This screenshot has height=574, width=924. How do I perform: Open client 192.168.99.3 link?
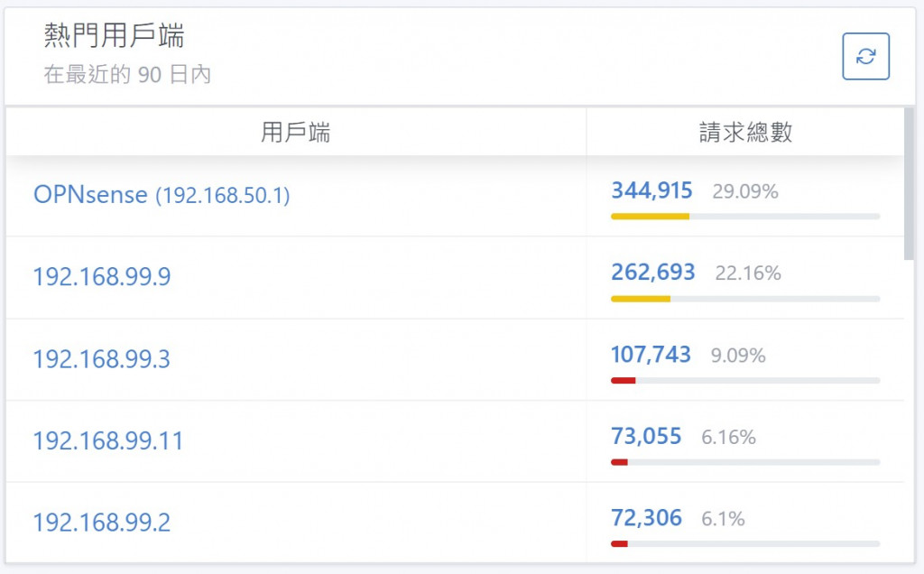pyautogui.click(x=102, y=359)
